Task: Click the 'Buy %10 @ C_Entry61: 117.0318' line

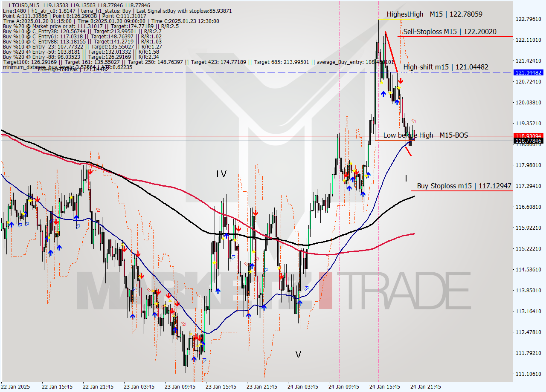Action: coord(81,36)
